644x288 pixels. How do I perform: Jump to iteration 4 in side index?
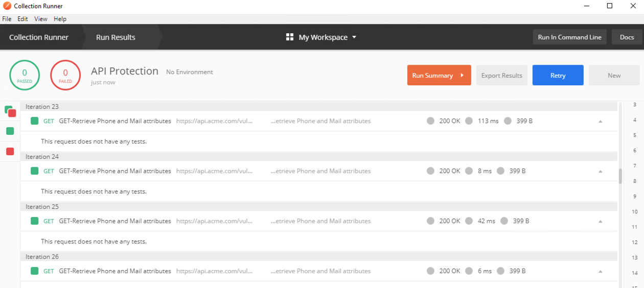tap(634, 120)
